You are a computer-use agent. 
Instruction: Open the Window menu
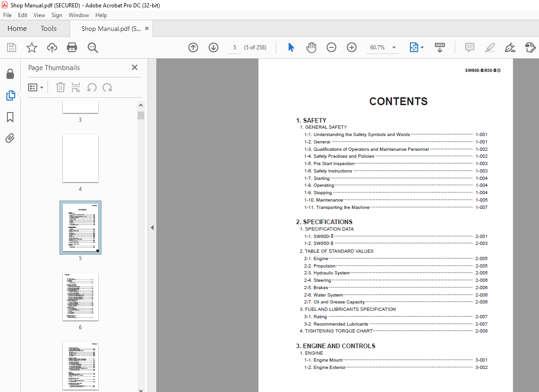tap(79, 15)
